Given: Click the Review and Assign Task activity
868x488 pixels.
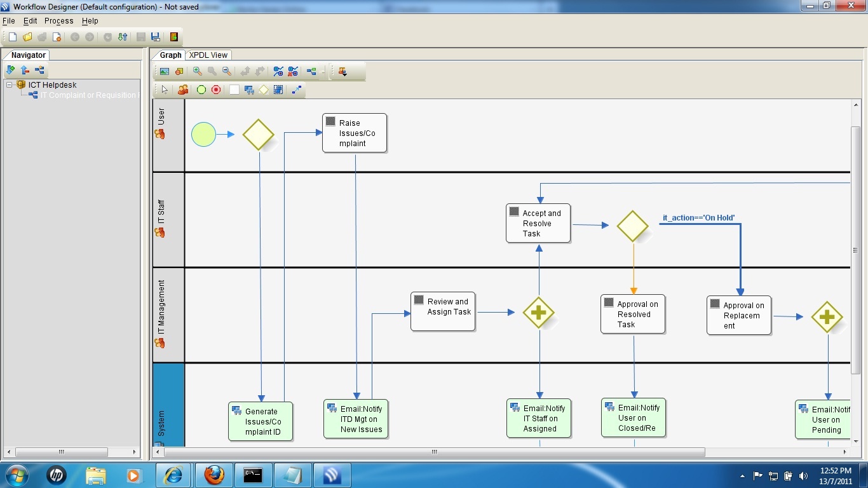Looking at the screenshot, I should 443,311.
